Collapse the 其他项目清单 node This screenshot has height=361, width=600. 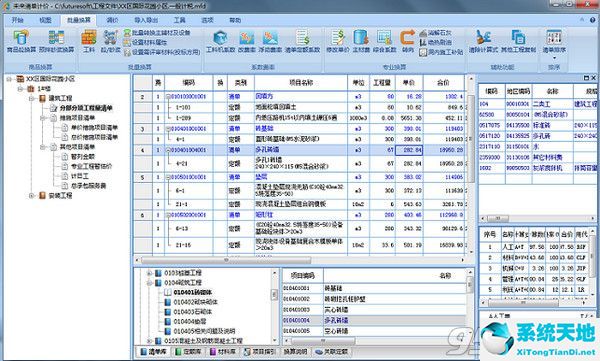[43, 147]
